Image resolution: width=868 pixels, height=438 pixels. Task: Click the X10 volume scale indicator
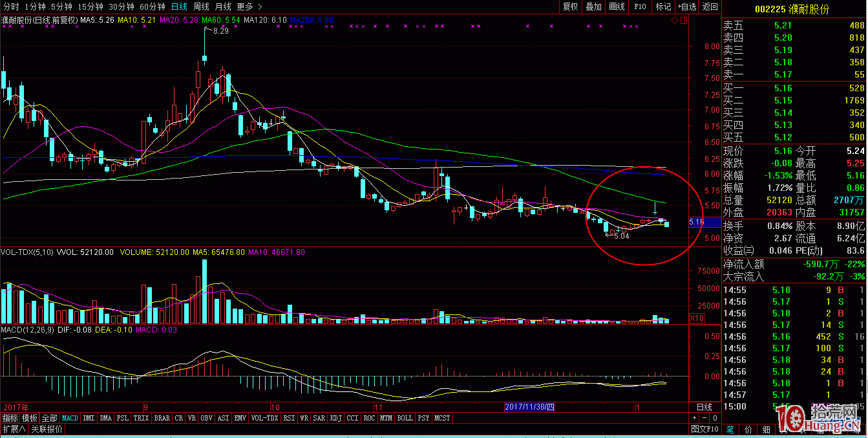pos(697,318)
